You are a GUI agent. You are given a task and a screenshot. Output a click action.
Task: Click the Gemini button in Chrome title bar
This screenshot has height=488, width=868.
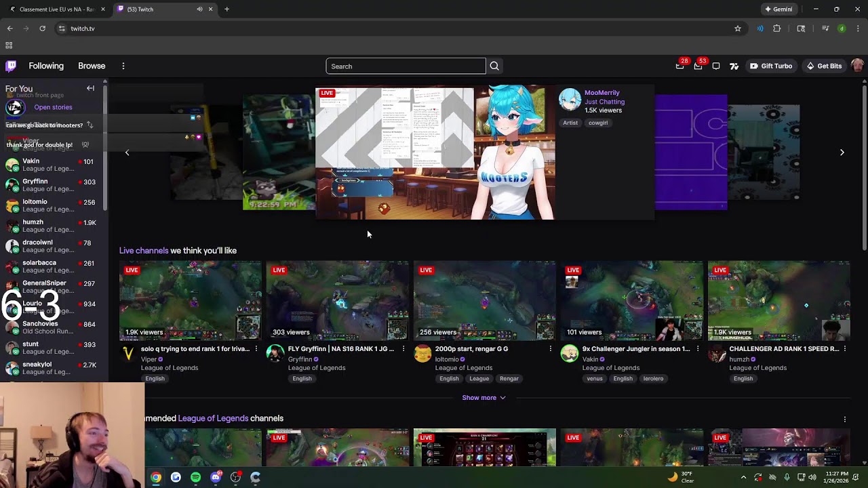point(778,9)
